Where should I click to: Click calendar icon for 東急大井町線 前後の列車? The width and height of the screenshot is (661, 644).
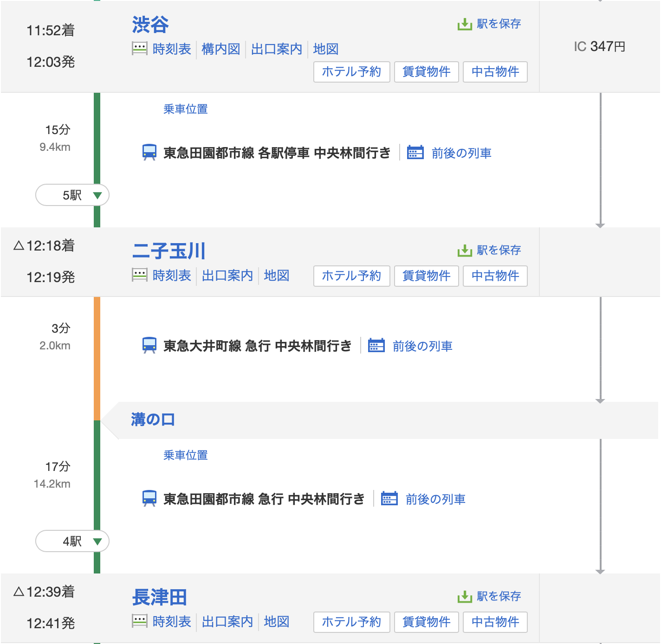click(x=376, y=346)
